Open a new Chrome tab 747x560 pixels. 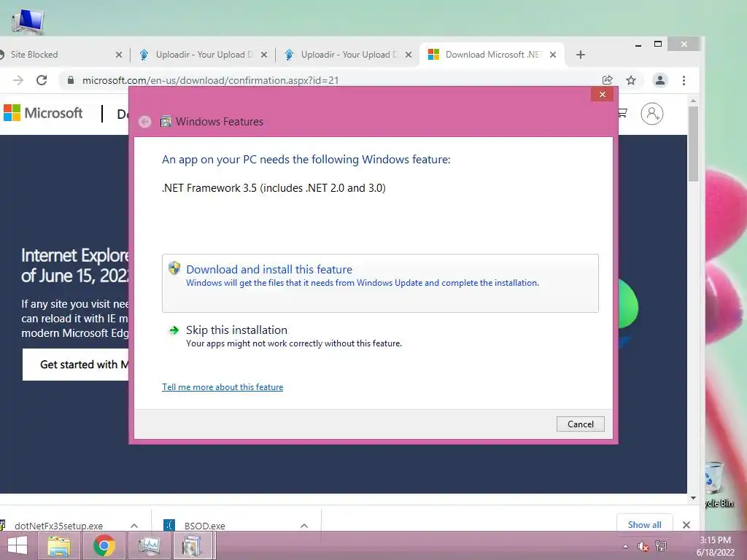click(x=580, y=55)
